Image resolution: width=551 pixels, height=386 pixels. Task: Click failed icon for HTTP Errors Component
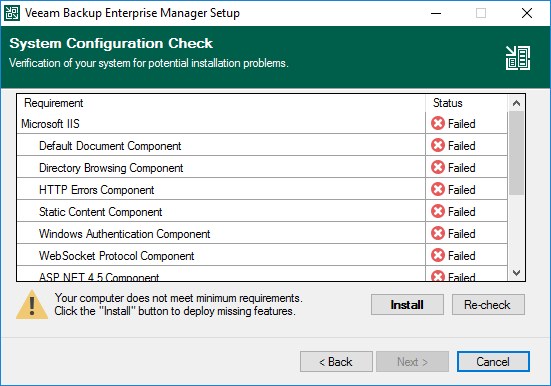(x=438, y=189)
